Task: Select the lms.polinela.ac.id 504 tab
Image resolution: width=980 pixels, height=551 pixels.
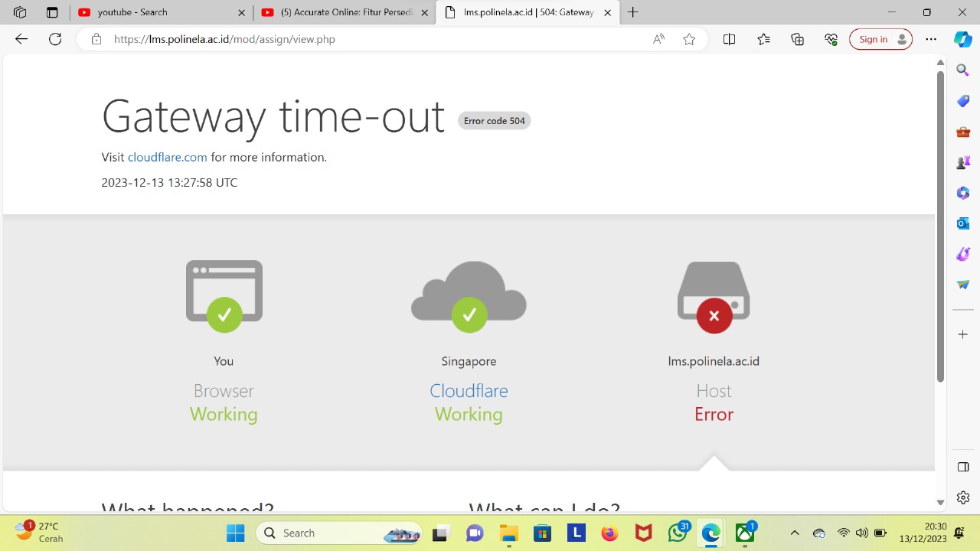Action: click(528, 12)
